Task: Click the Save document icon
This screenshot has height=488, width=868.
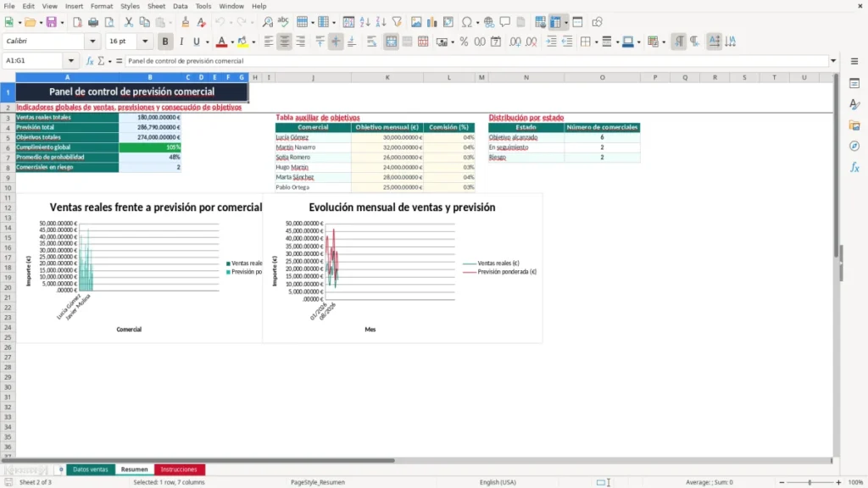Action: click(52, 22)
